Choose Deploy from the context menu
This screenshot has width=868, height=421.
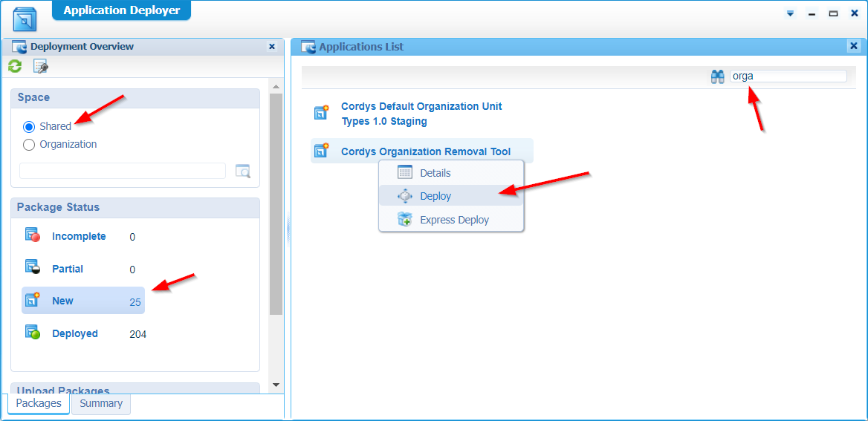tap(435, 196)
